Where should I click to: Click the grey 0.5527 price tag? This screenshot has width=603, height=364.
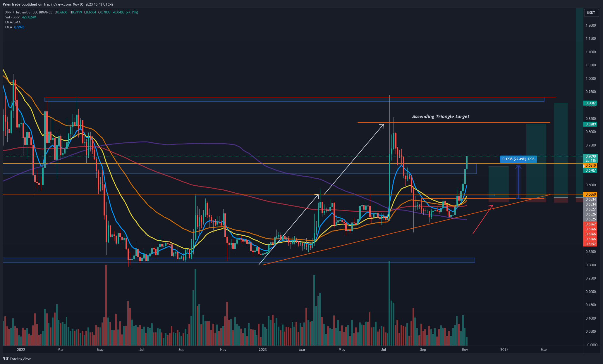tap(590, 209)
